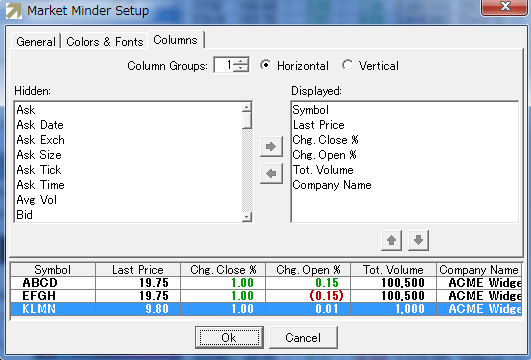Select Ask Size in the Hidden list
This screenshot has width=531, height=360.
pos(39,155)
